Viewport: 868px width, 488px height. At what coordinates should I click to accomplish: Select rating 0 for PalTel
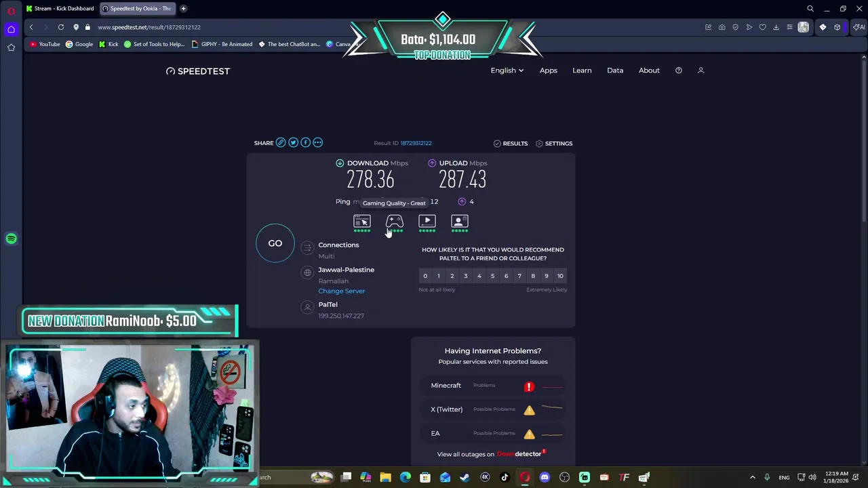(x=425, y=276)
